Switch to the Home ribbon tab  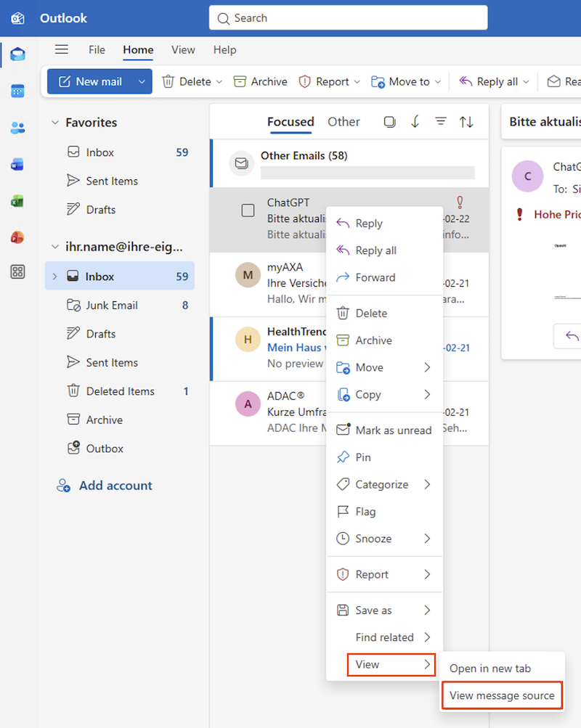point(138,49)
